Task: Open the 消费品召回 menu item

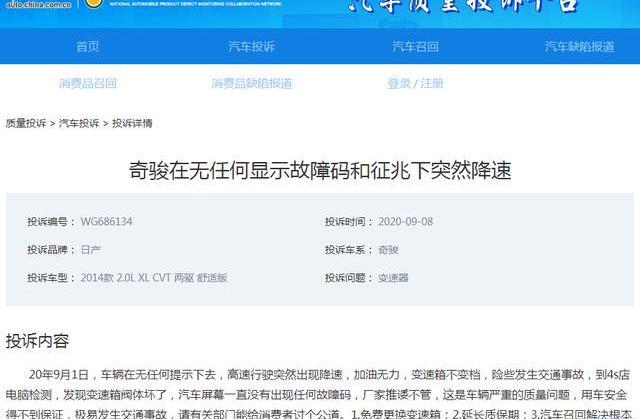Action: pyautogui.click(x=88, y=83)
